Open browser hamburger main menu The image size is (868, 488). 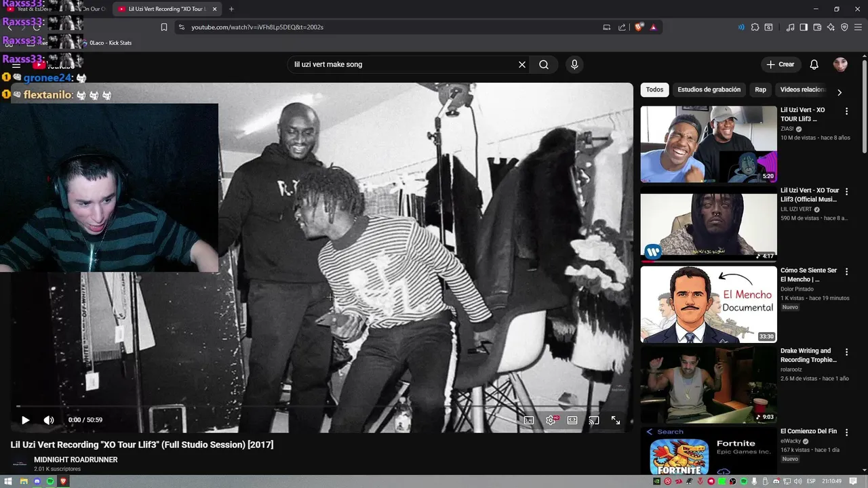coord(858,27)
